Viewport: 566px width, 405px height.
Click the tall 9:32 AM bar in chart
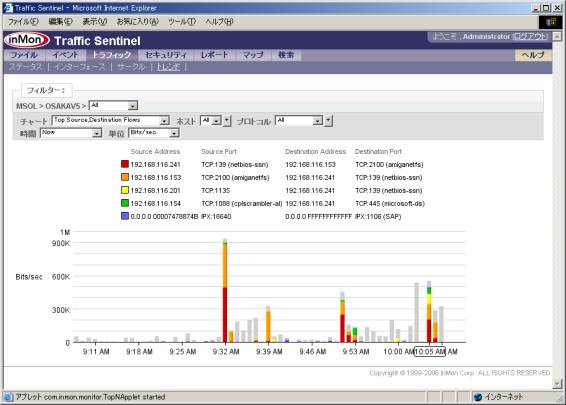(x=225, y=291)
